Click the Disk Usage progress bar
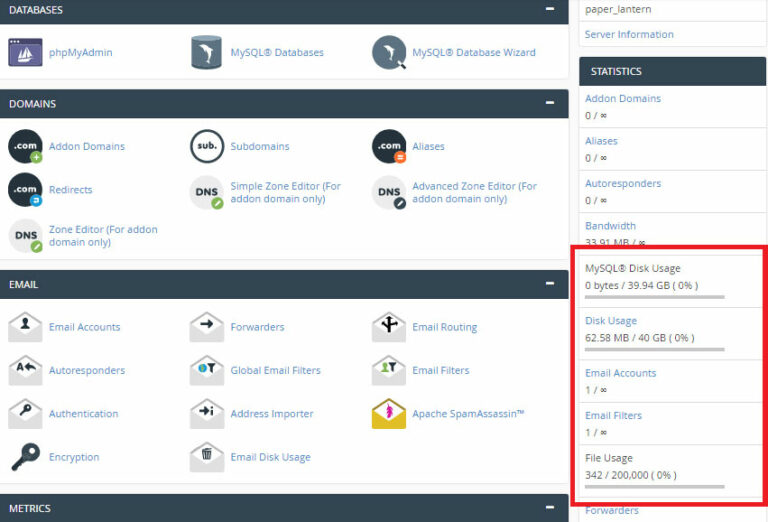 pos(654,349)
